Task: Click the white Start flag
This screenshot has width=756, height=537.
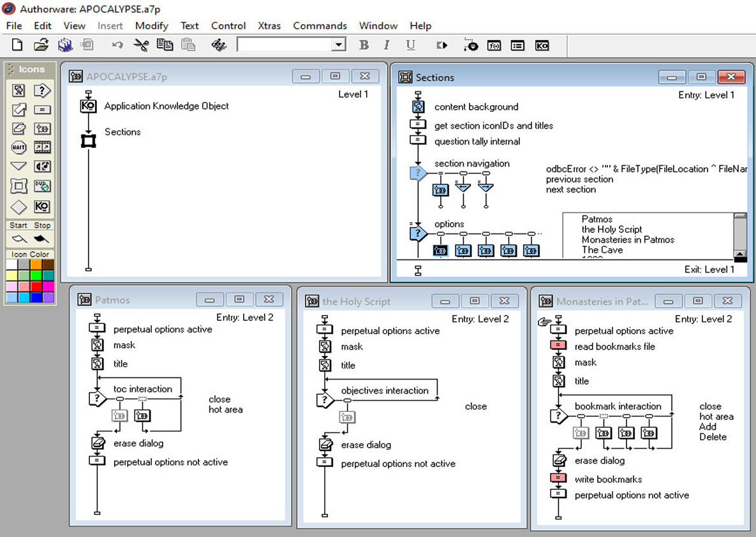Action: pos(19,238)
